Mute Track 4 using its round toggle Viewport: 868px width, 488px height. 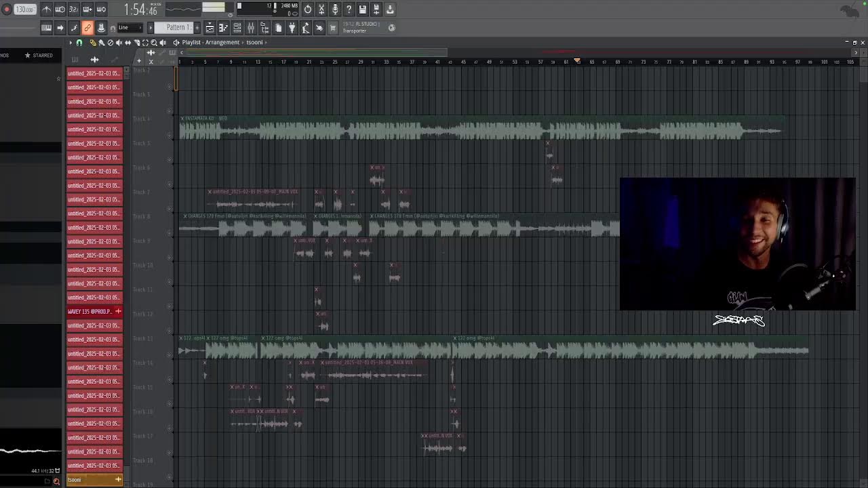(x=170, y=136)
